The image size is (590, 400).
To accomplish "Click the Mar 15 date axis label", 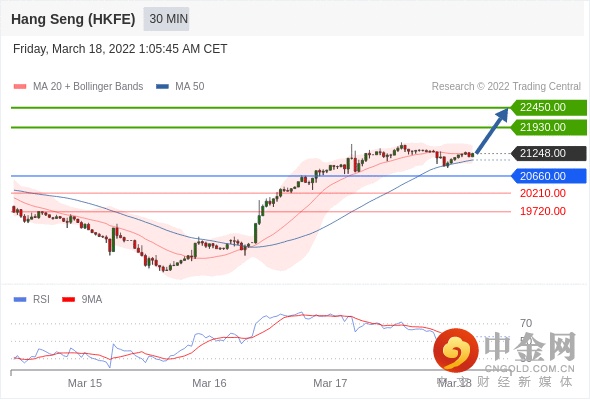I will [x=85, y=383].
